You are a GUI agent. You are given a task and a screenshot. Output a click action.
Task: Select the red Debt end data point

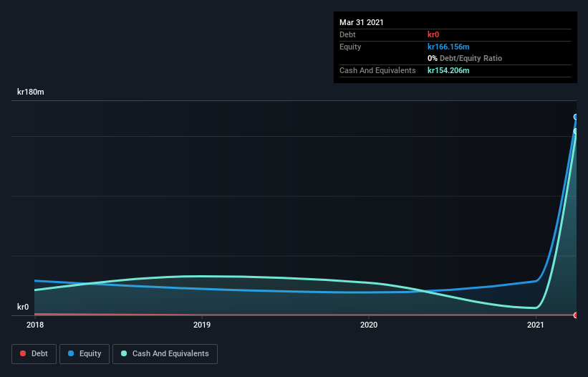point(576,315)
